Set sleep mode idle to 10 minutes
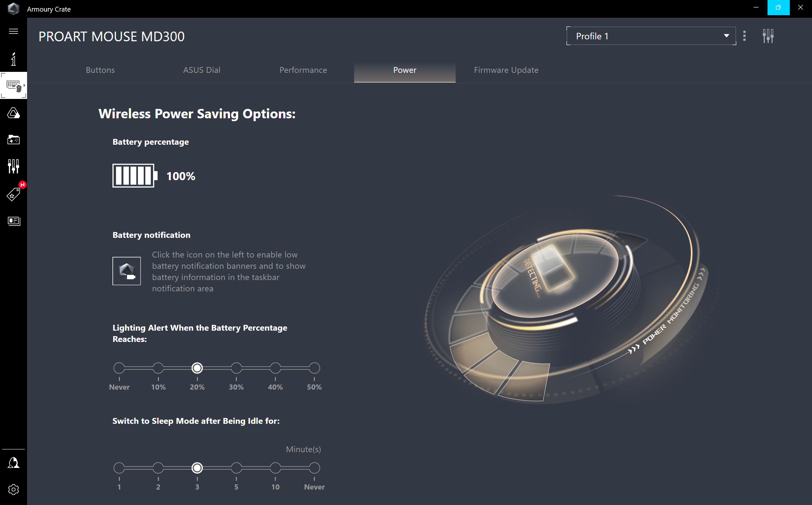Image resolution: width=812 pixels, height=505 pixels. point(275,468)
